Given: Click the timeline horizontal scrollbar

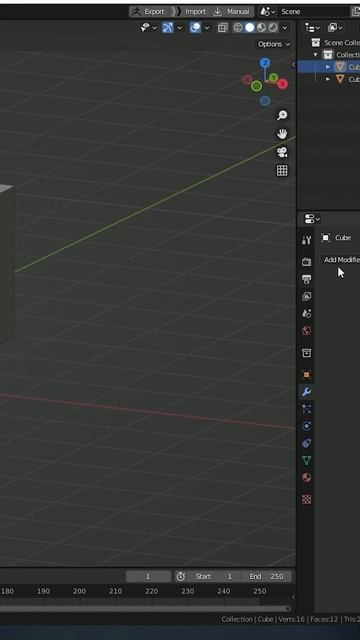Looking at the screenshot, I should coord(145,609).
